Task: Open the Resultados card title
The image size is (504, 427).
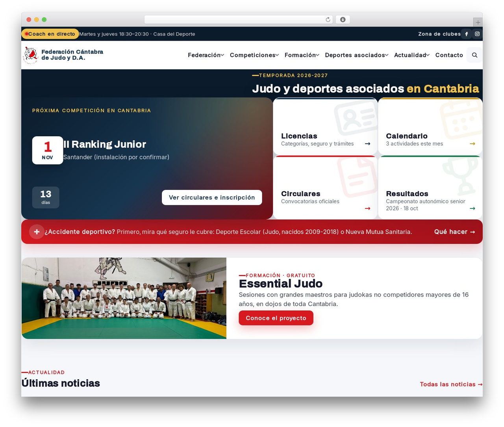Action: (x=407, y=193)
